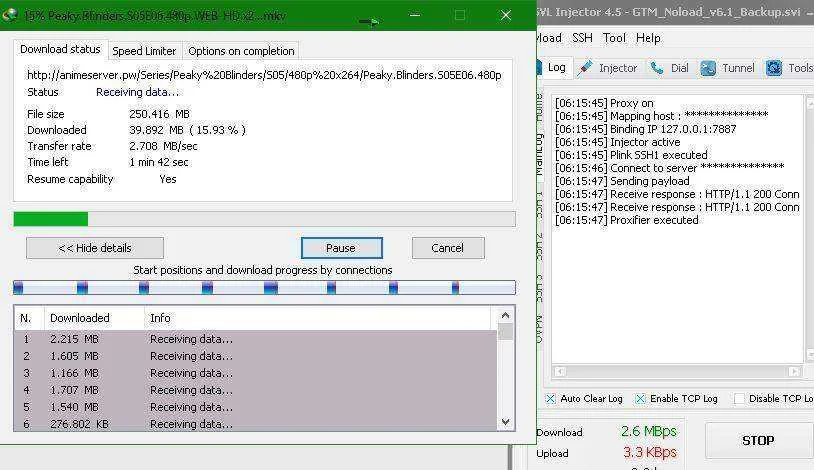Click the 3.3 KBps upload speed readout
Screen dimensions: 814x470
(x=650, y=453)
